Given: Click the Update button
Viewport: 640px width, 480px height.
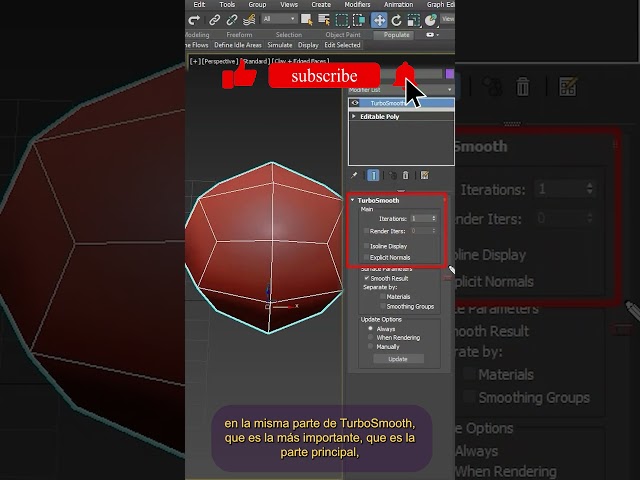Looking at the screenshot, I should pyautogui.click(x=398, y=359).
